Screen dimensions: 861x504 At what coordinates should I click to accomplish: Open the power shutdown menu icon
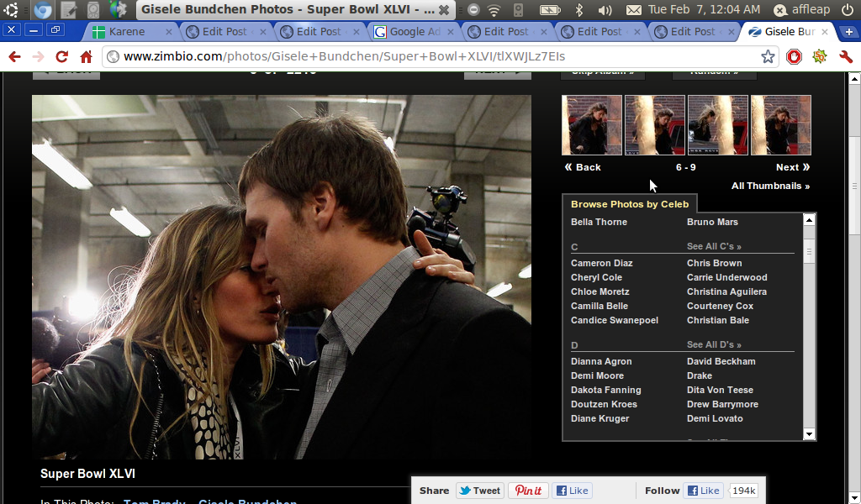point(848,9)
